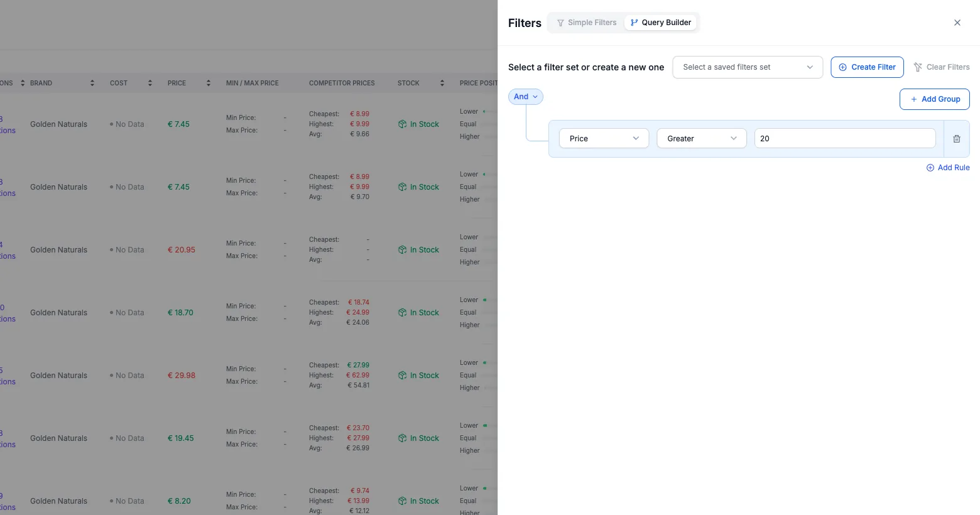Click the COMPETITOR PRICES column header

coord(342,83)
